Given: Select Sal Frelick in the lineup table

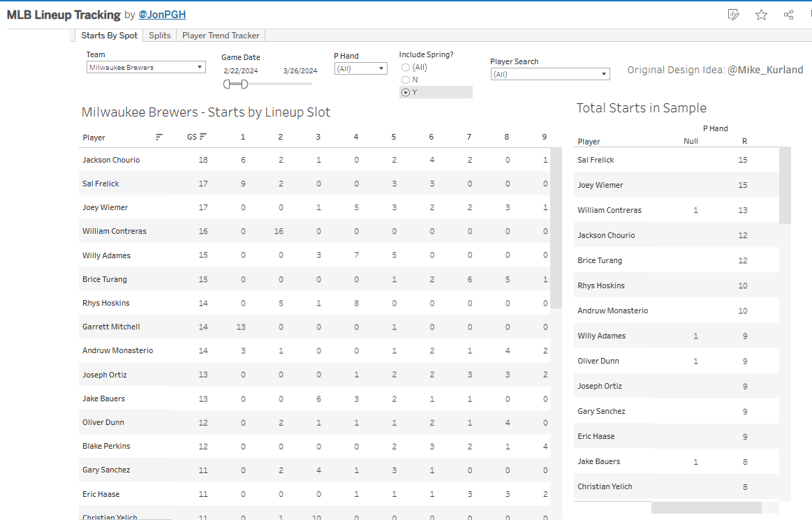Looking at the screenshot, I should pos(101,184).
